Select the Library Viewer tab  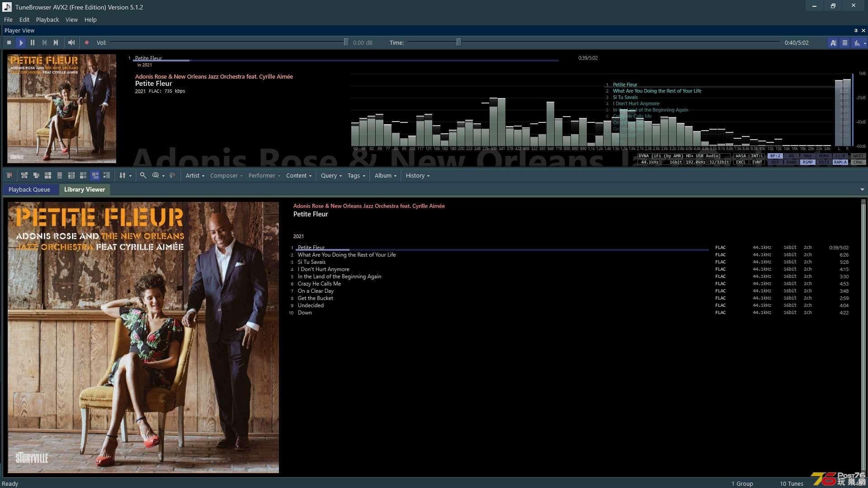85,189
